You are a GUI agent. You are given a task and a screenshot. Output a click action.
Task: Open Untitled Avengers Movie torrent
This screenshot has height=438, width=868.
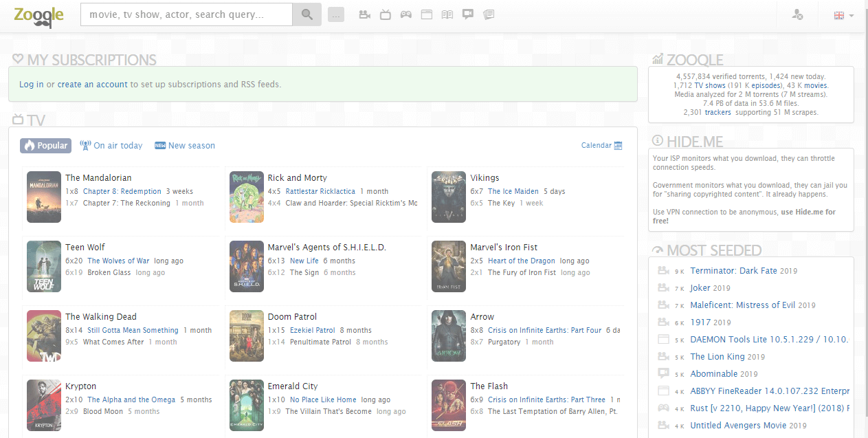coord(738,426)
